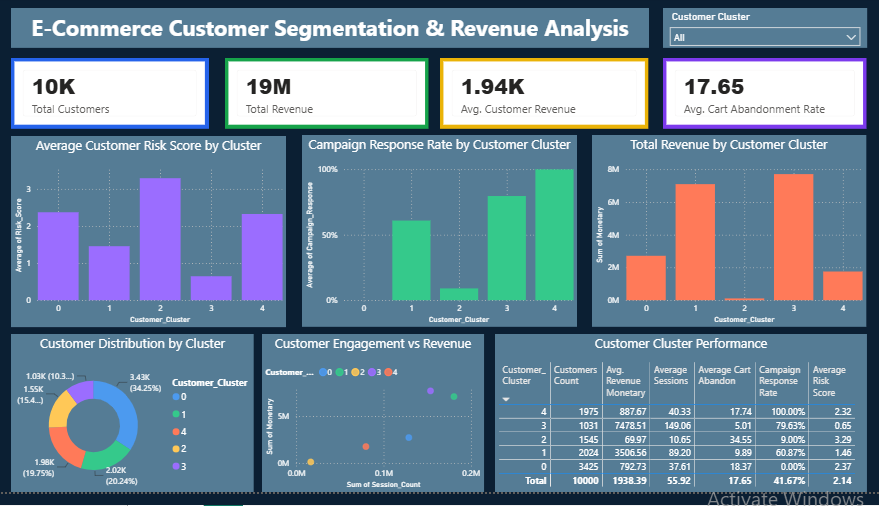
Task: Click the 3425 customers count cell
Action: [588, 467]
